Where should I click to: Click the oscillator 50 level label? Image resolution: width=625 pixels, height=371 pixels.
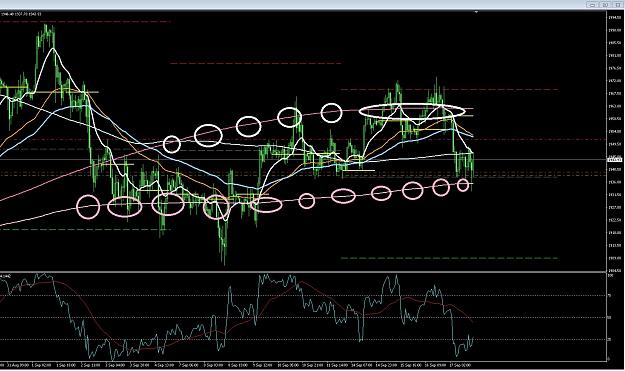609,318
